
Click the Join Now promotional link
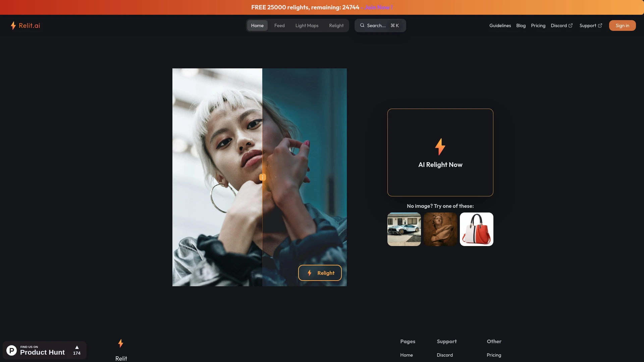pyautogui.click(x=378, y=7)
